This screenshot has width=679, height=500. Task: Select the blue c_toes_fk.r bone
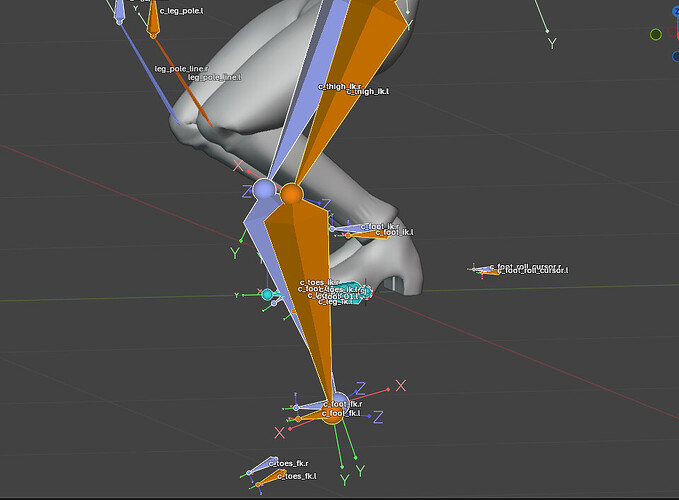pos(262,466)
